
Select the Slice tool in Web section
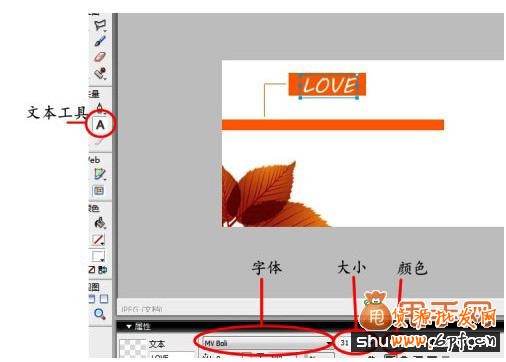98,191
